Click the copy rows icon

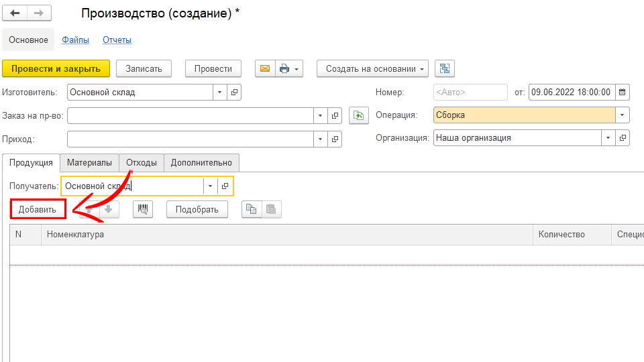pos(251,209)
